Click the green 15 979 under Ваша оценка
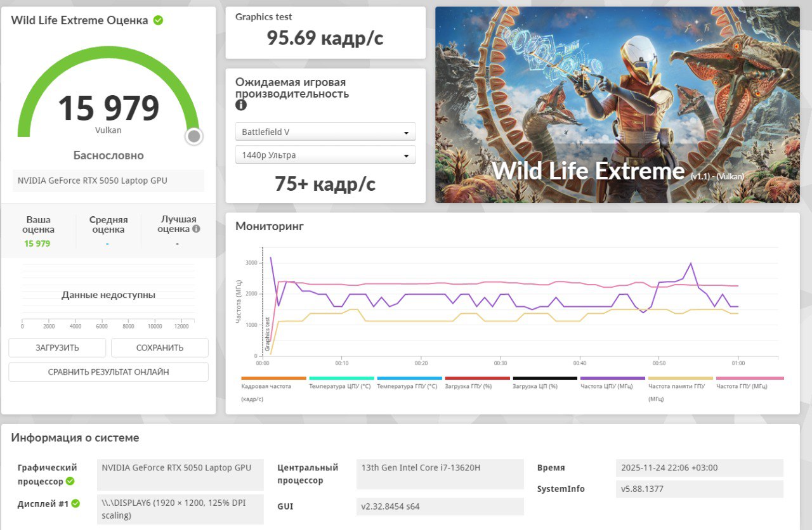The height and width of the screenshot is (530, 812). (x=37, y=243)
